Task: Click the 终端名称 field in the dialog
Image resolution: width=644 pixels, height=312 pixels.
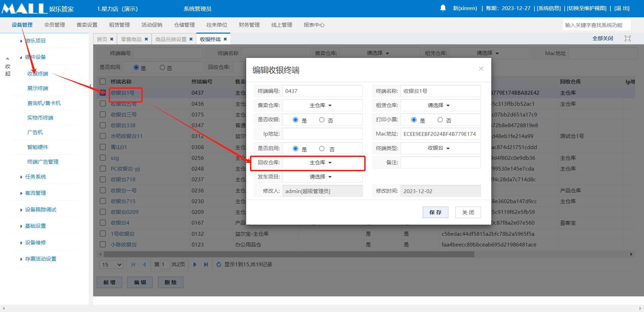Action: click(x=440, y=91)
